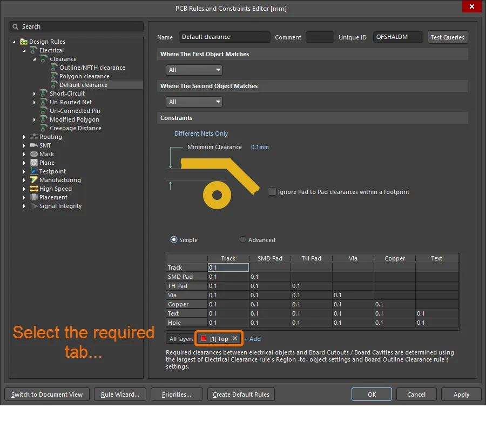Collapse the Design Rules tree node
The image size is (486, 448).
click(x=14, y=42)
